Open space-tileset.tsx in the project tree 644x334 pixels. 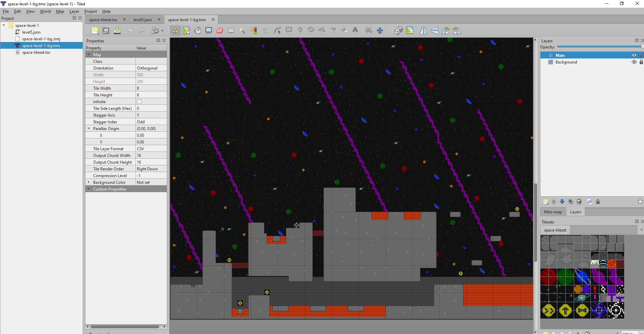click(36, 52)
